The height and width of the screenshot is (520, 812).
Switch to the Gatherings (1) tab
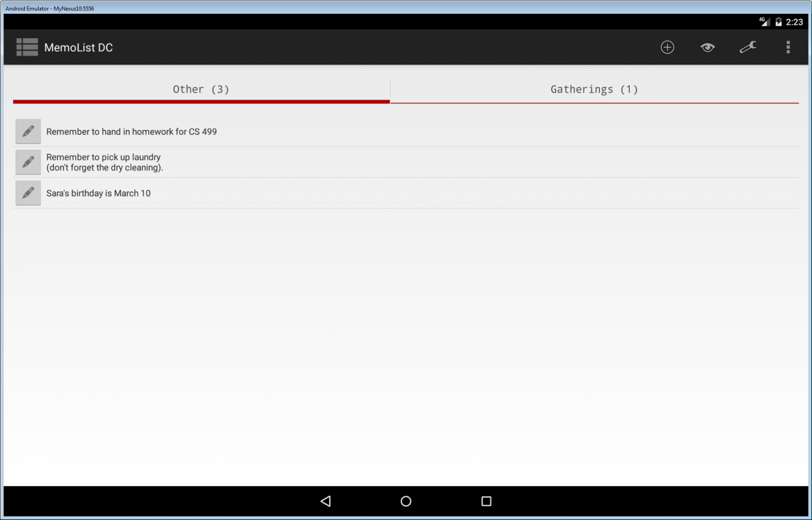point(594,90)
